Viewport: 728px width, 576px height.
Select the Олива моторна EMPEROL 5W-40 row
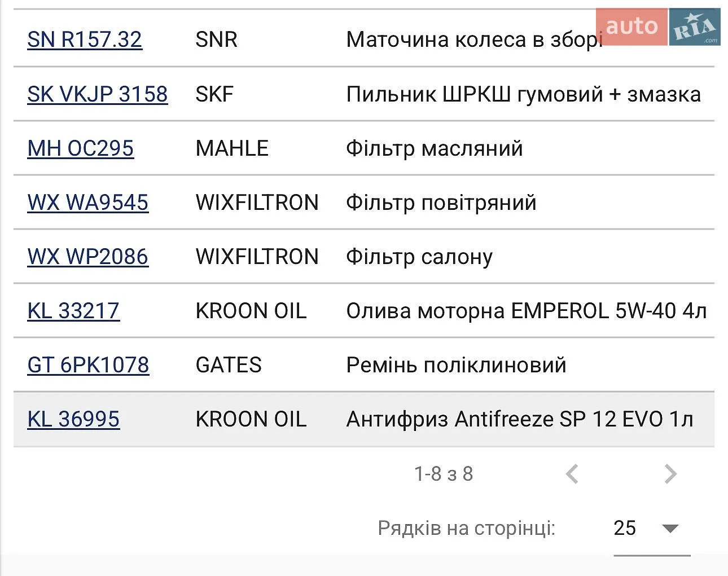pyautogui.click(x=364, y=311)
